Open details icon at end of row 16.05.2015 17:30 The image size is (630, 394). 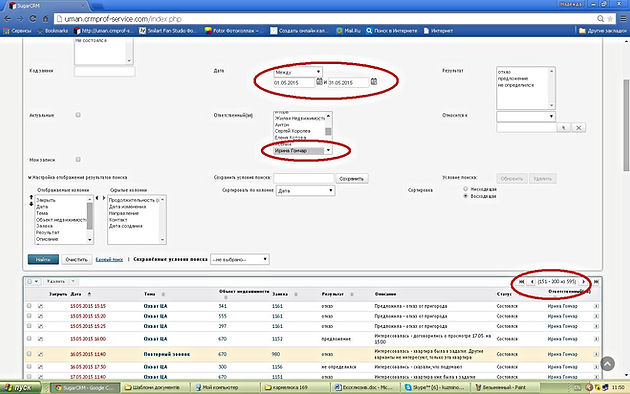coord(596,367)
